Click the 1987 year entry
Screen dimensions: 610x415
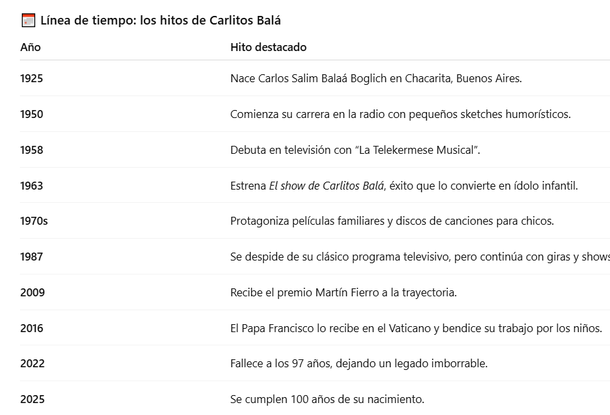31,257
